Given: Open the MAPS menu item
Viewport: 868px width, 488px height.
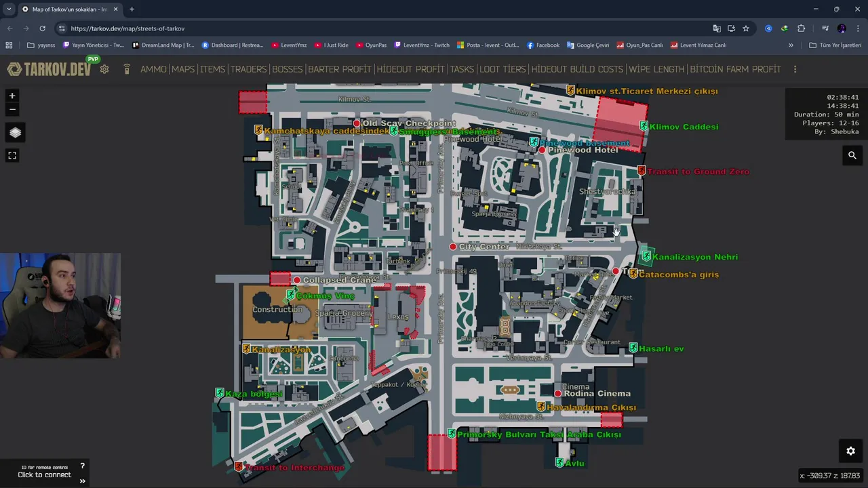Looking at the screenshot, I should click(183, 69).
